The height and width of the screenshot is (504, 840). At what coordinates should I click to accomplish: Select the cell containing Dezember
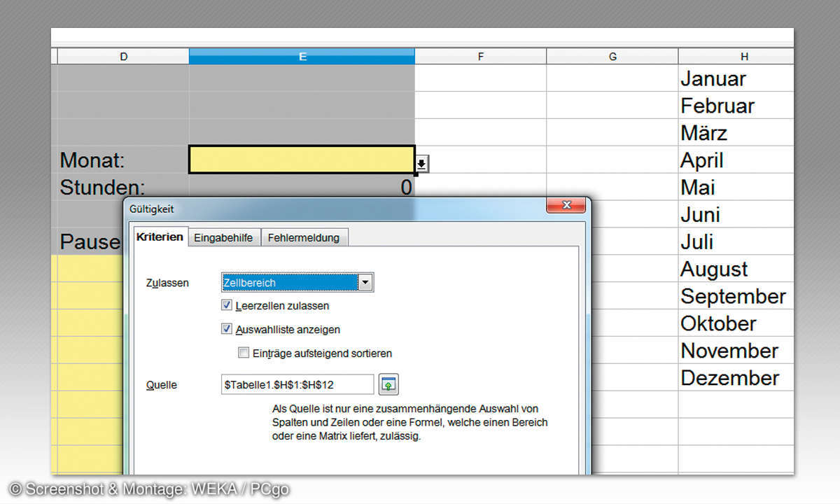point(736,378)
